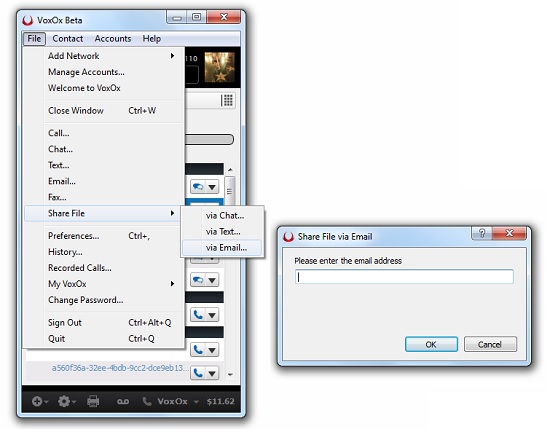The image size is (550, 429).
Task: Open the Accounts menu
Action: pyautogui.click(x=113, y=39)
